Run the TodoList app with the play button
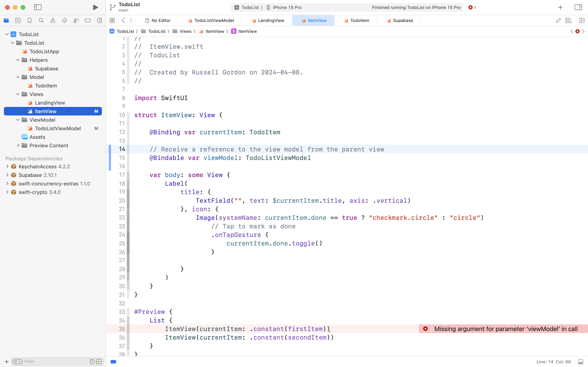Screen dimensions: 588x367 pos(95,8)
